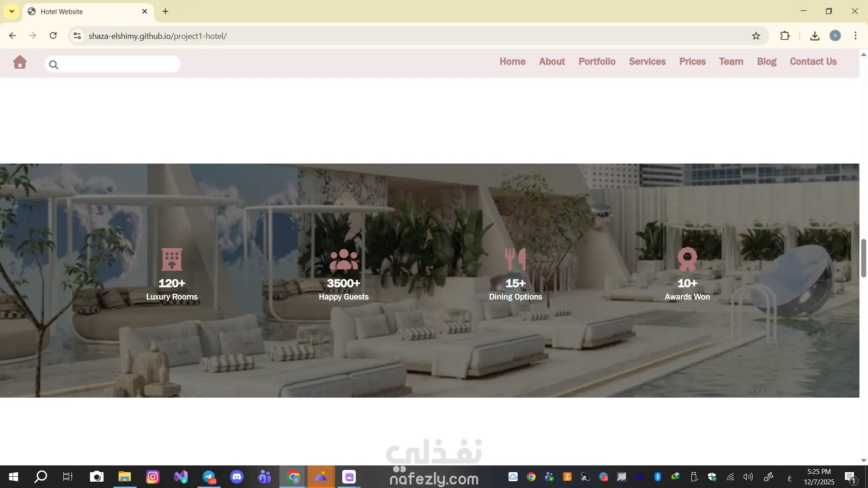
Task: View site information next to URL
Action: coord(77,36)
